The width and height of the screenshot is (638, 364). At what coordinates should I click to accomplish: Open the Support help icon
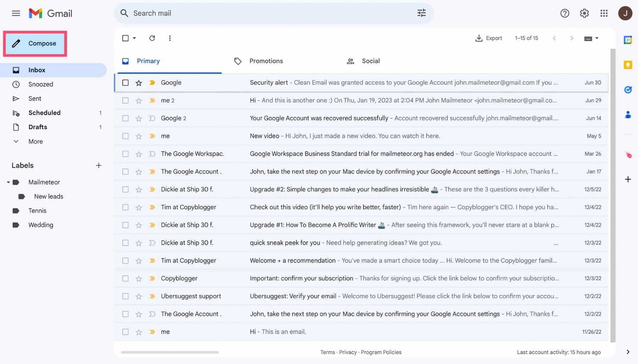pyautogui.click(x=565, y=13)
